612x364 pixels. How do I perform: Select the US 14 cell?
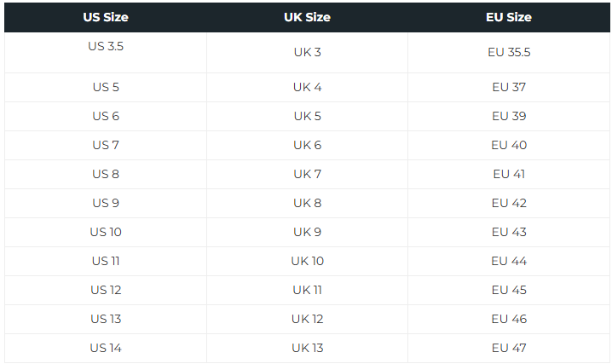tap(106, 348)
